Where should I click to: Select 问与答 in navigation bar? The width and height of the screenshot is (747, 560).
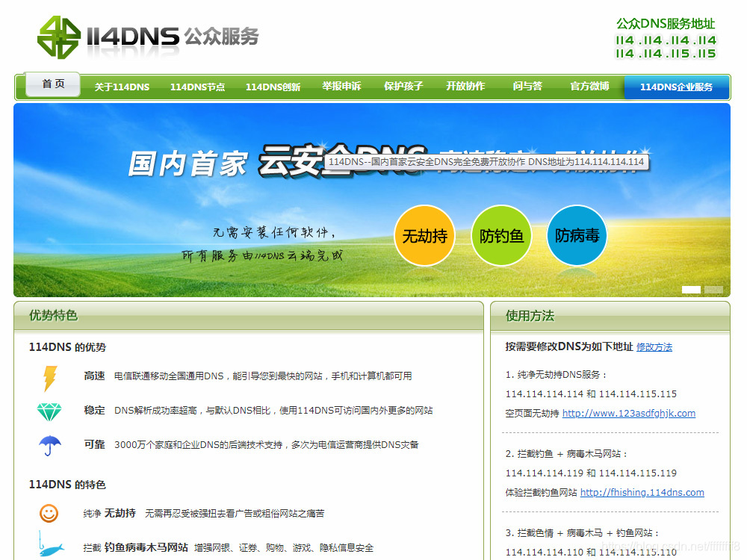[x=527, y=86]
